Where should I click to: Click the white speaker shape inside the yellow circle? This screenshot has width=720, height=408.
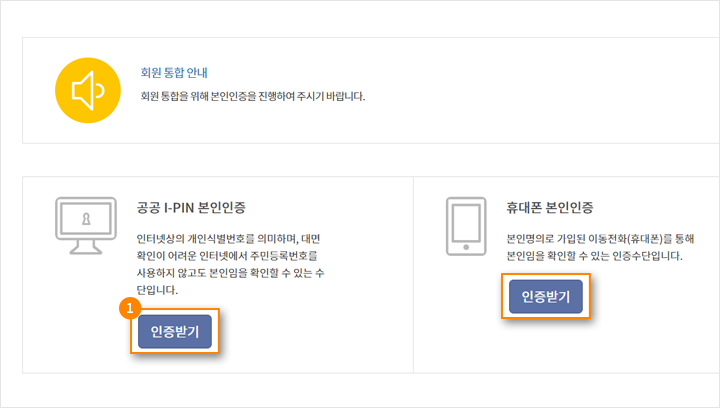coord(88,90)
